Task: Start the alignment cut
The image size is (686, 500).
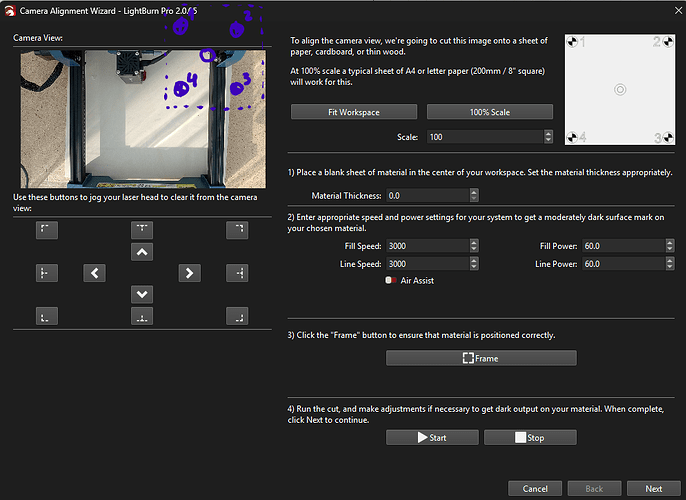Action: pos(431,437)
